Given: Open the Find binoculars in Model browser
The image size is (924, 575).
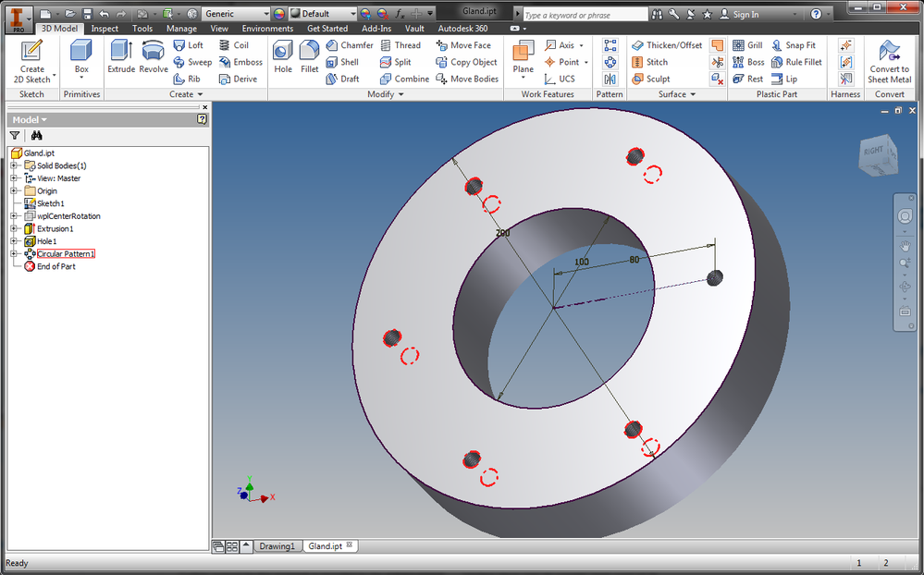Looking at the screenshot, I should (x=37, y=136).
